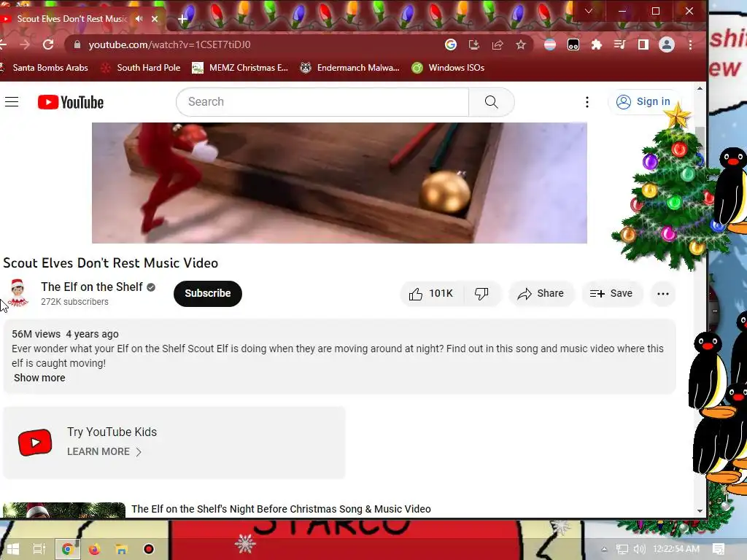
Task: Click the striped flag extension icon
Action: pos(550,44)
